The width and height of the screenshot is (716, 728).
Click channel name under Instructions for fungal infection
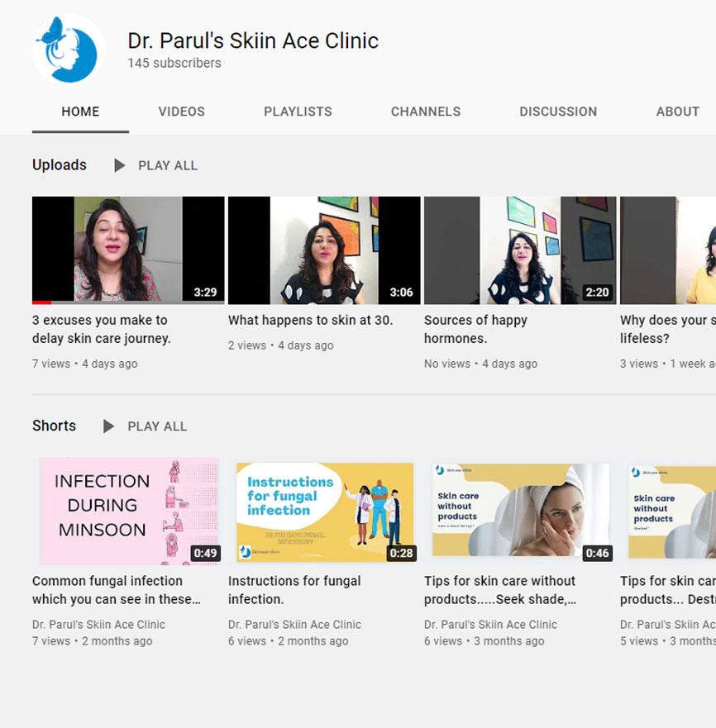294,625
